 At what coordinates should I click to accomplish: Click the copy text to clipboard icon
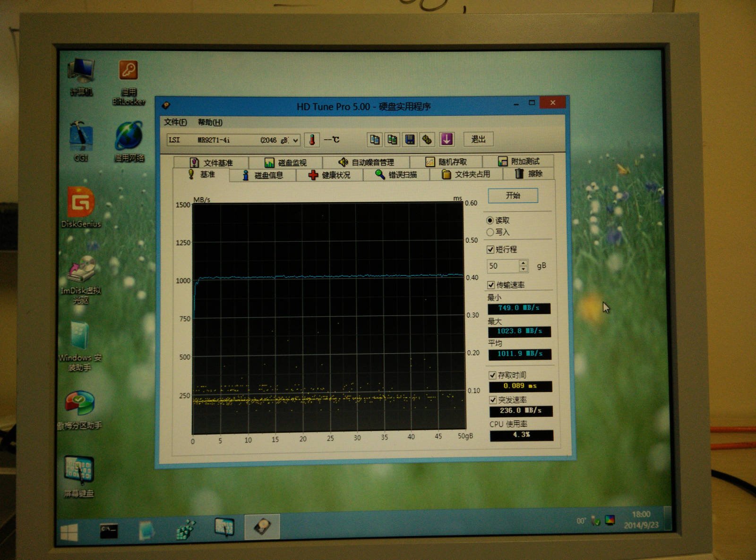click(x=374, y=139)
